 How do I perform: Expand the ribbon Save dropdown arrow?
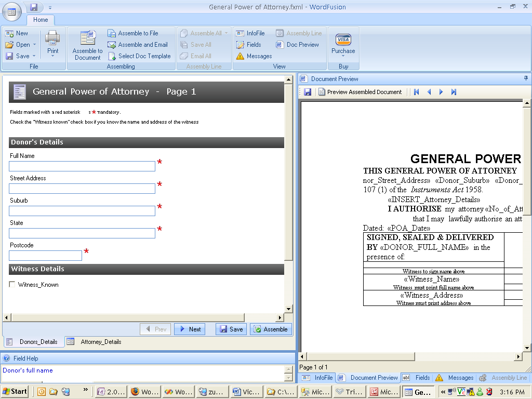(x=34, y=56)
